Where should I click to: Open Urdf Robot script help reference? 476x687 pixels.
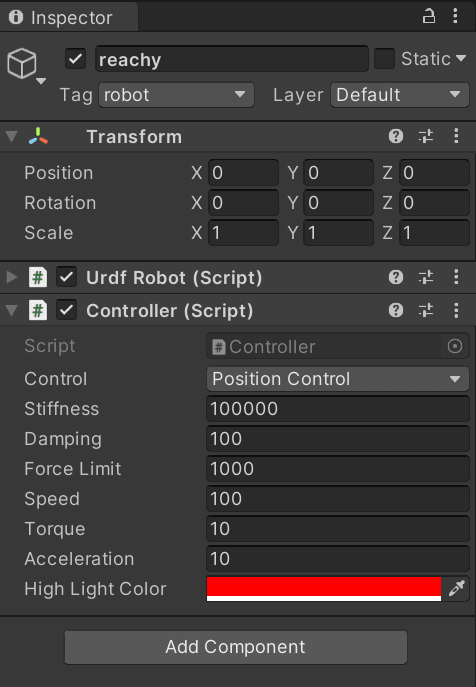(x=396, y=277)
